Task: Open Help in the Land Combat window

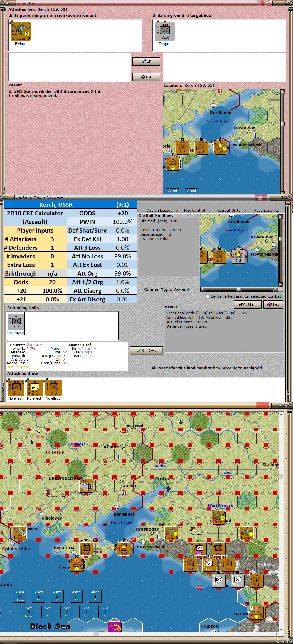Action: (273, 304)
